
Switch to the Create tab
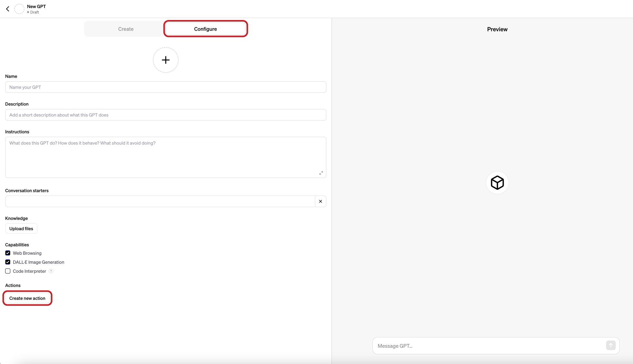pos(125,29)
